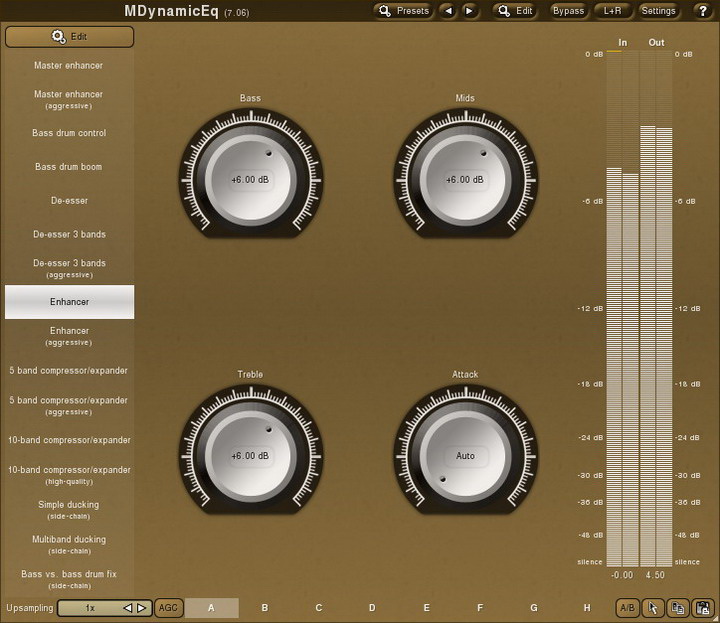The image size is (720, 623).
Task: Select the Bass drum control preset
Action: (x=69, y=133)
